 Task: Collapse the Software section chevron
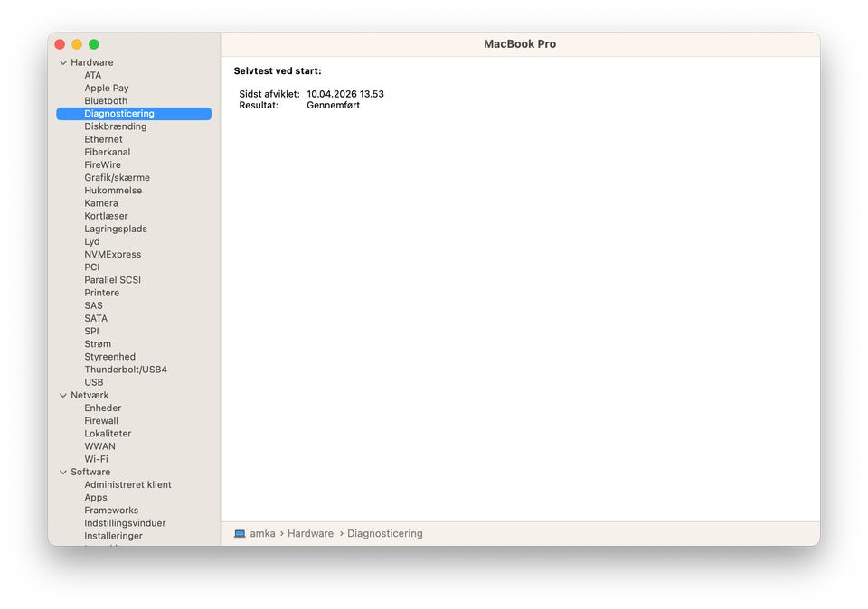pos(63,473)
